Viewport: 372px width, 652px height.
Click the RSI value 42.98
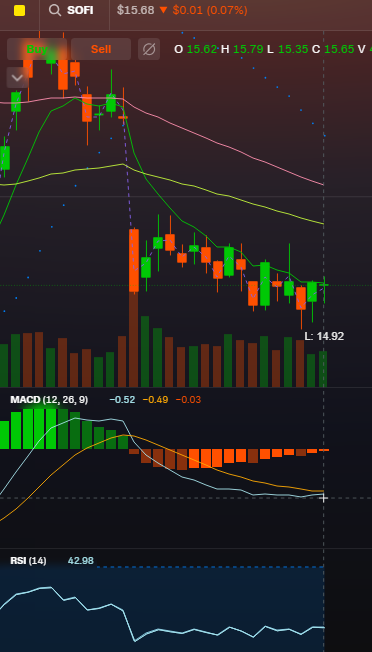tap(81, 561)
